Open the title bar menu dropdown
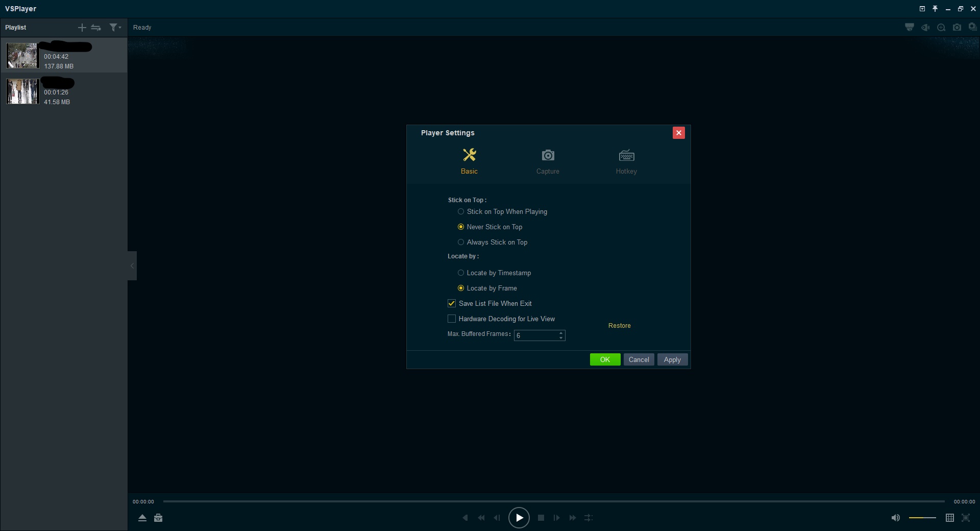 tap(922, 9)
